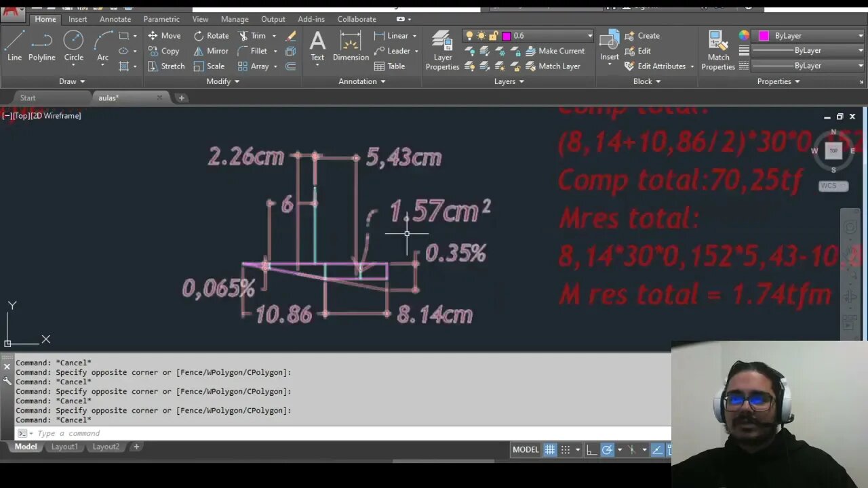Toggle grid display in status bar
The image size is (868, 488).
click(550, 449)
